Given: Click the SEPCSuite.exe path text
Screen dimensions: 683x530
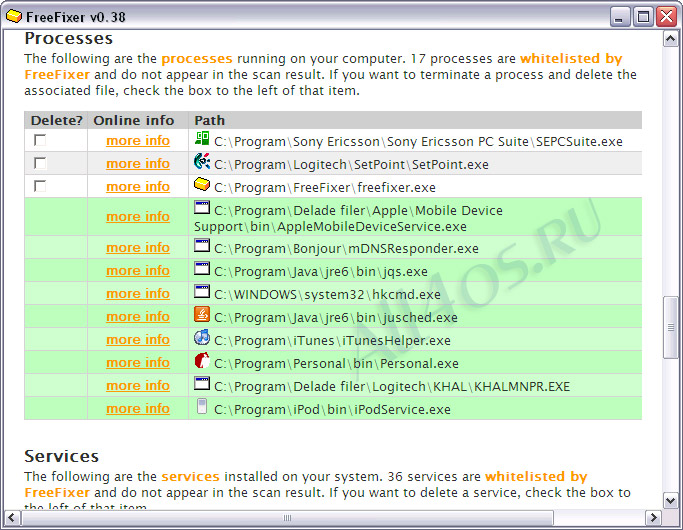Looking at the screenshot, I should pyautogui.click(x=418, y=142).
